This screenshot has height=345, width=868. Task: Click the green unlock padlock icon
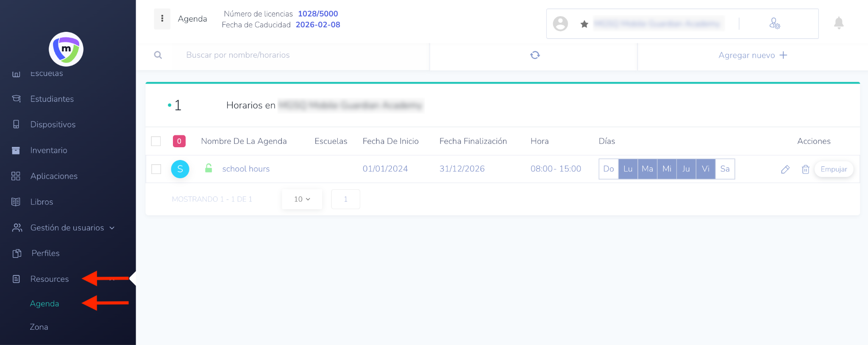209,168
